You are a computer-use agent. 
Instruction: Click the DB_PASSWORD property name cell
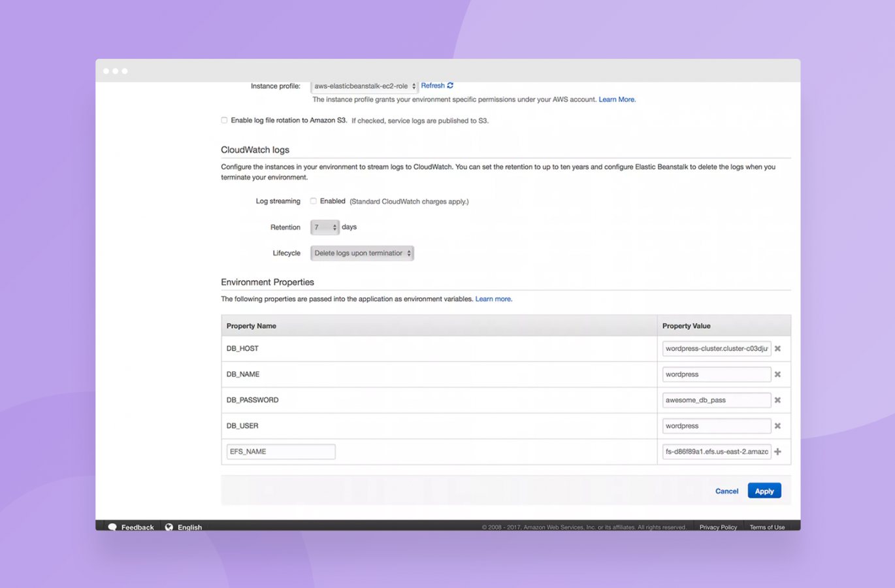coord(439,400)
